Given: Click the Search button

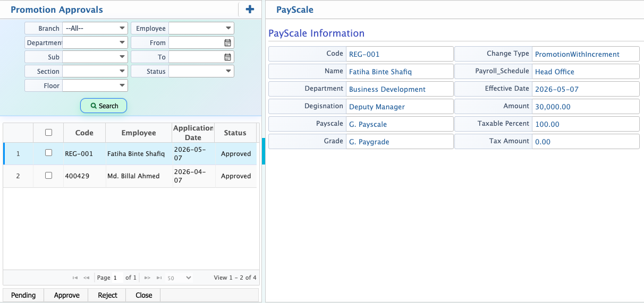Looking at the screenshot, I should point(104,106).
